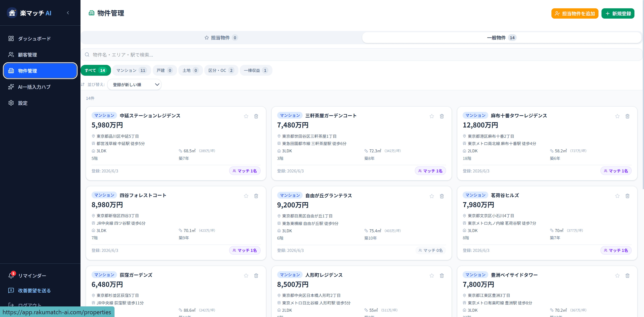The image size is (644, 317).
Task: Delete 豊洲ベイサイドタワー with trash icon
Action: pos(627,276)
